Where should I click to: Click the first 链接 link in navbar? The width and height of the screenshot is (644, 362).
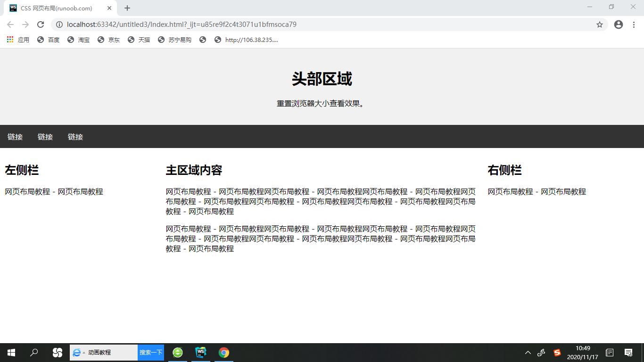click(x=15, y=137)
